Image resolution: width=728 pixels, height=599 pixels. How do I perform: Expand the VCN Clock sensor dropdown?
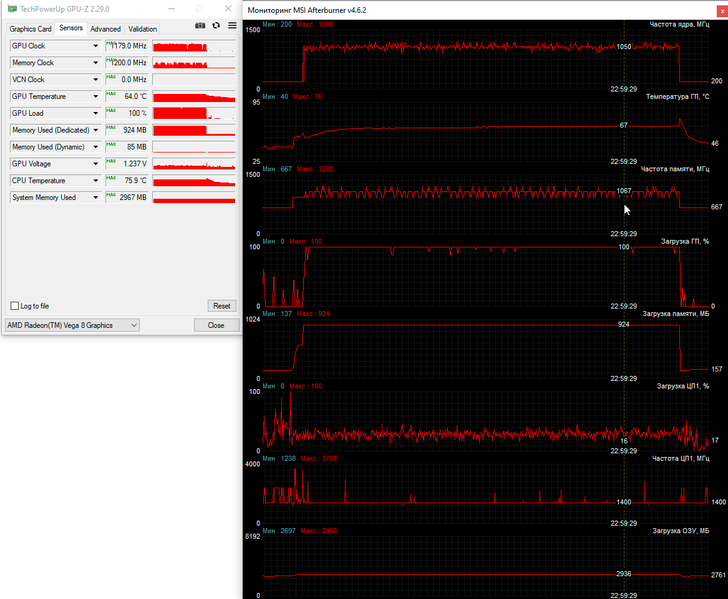pyautogui.click(x=96, y=79)
